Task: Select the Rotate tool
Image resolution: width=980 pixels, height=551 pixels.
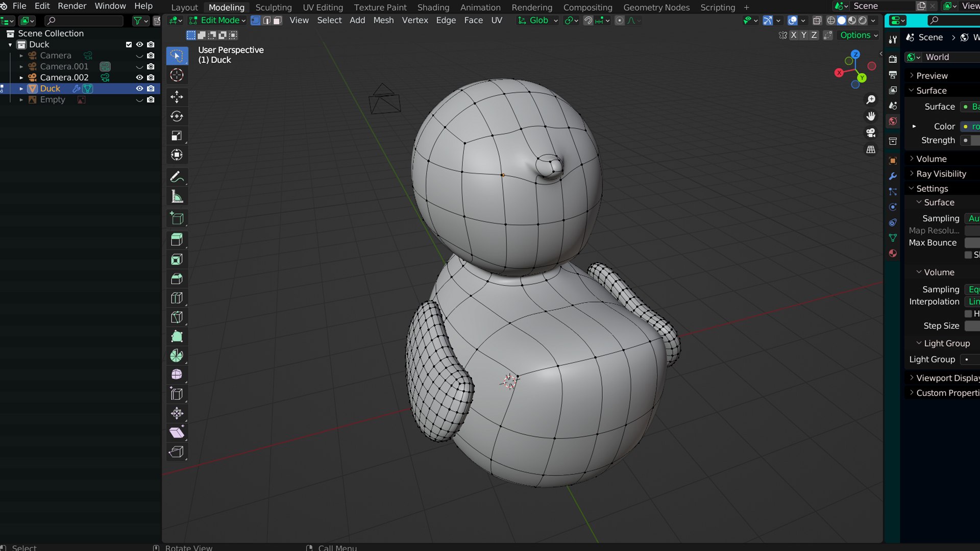Action: pyautogui.click(x=177, y=116)
